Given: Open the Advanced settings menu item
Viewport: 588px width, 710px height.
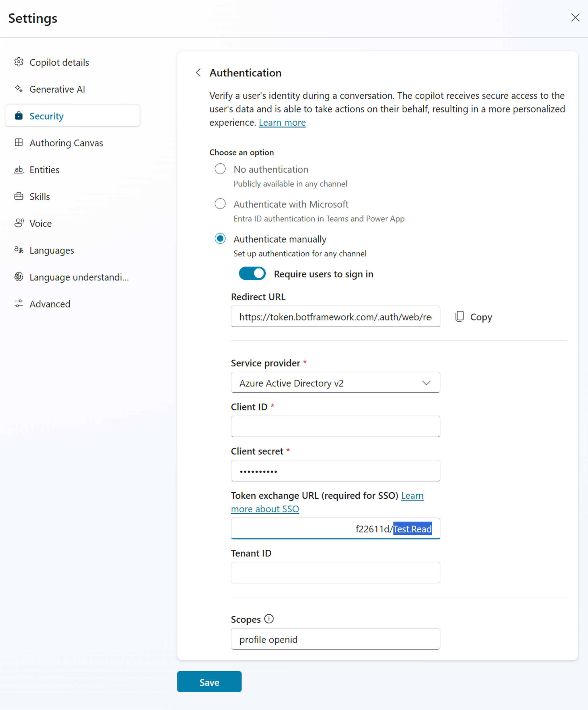Looking at the screenshot, I should [x=50, y=304].
